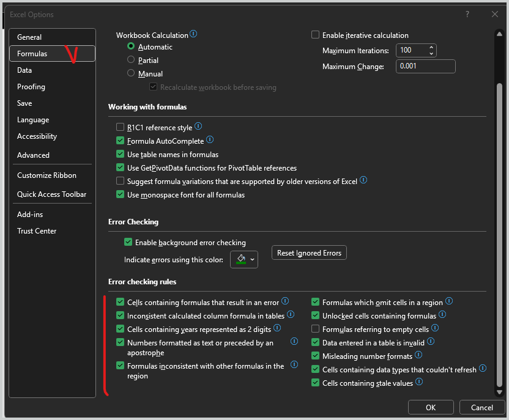Select Formulas category in sidebar
The width and height of the screenshot is (509, 420).
coord(52,54)
